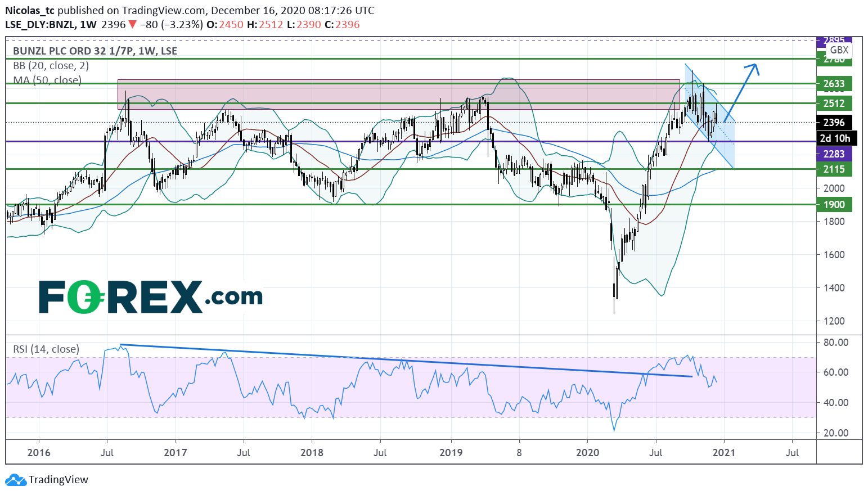Click the TradingView text at bottom left
Screen dimensions: 868x495
[59, 480]
